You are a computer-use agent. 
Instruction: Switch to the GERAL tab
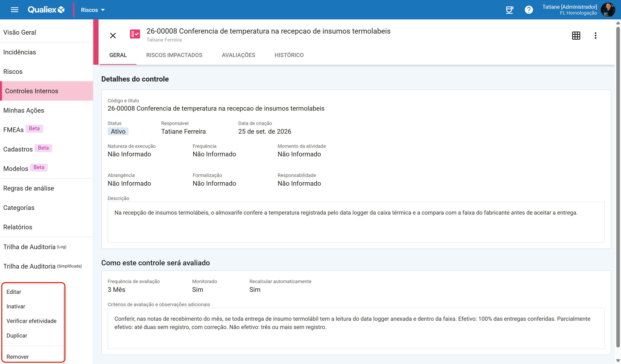pyautogui.click(x=118, y=55)
